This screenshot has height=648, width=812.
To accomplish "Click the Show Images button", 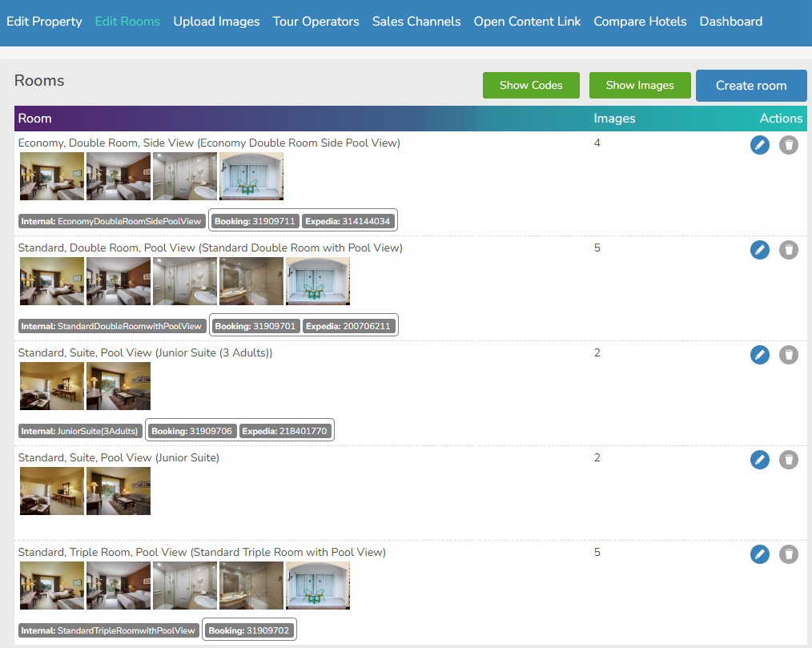I will pos(640,85).
